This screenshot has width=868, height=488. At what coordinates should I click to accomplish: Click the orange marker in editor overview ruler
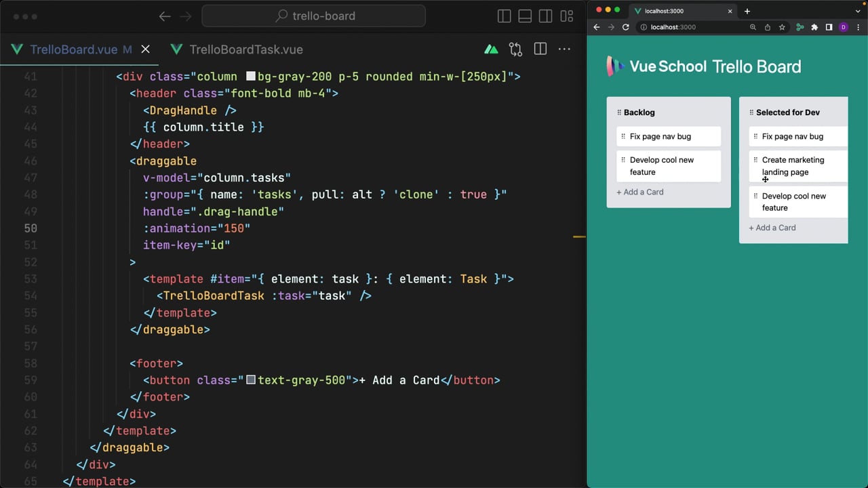pos(579,237)
